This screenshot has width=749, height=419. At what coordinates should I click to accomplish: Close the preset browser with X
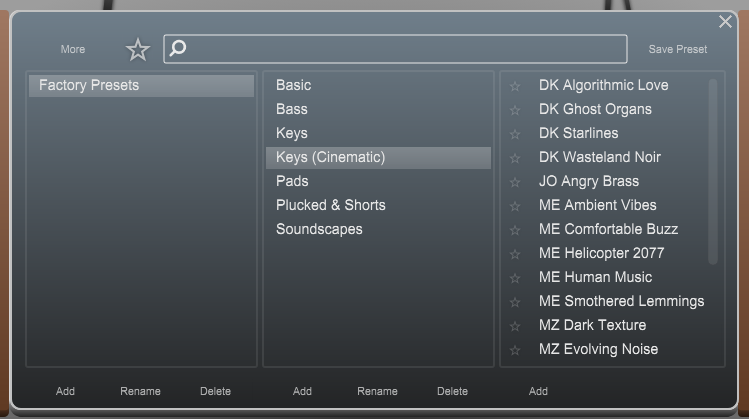[x=725, y=21]
